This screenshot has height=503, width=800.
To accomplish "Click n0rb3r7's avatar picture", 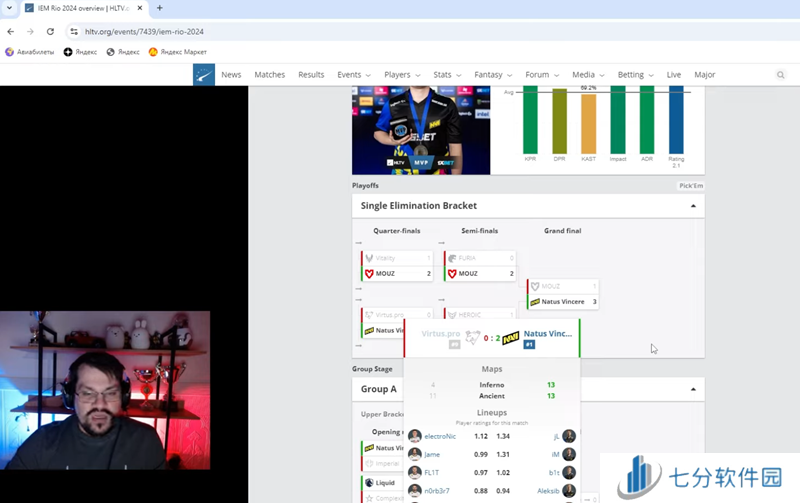I will (415, 491).
